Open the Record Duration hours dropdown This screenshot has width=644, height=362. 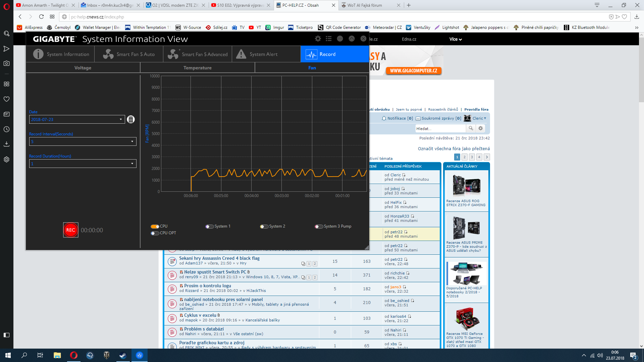coord(132,164)
